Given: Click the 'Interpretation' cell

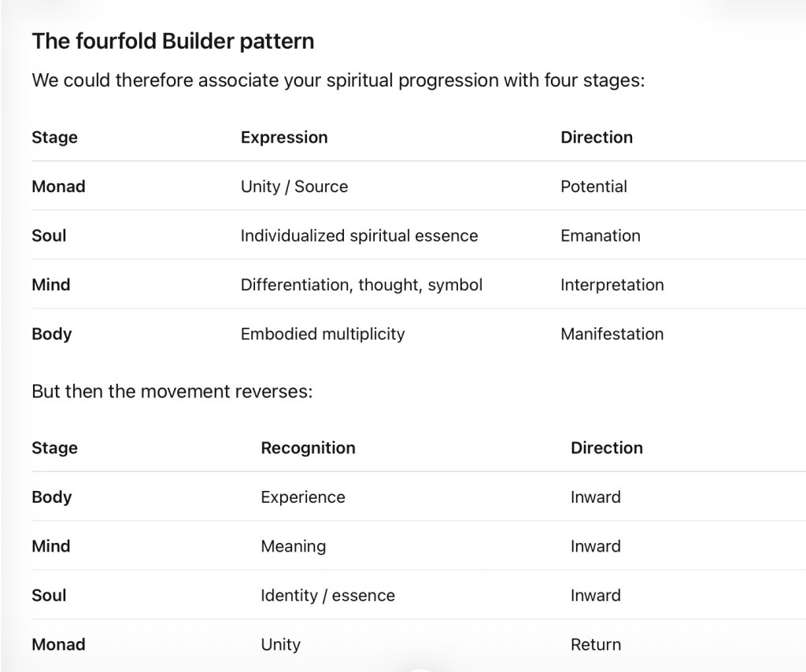Looking at the screenshot, I should pos(612,285).
